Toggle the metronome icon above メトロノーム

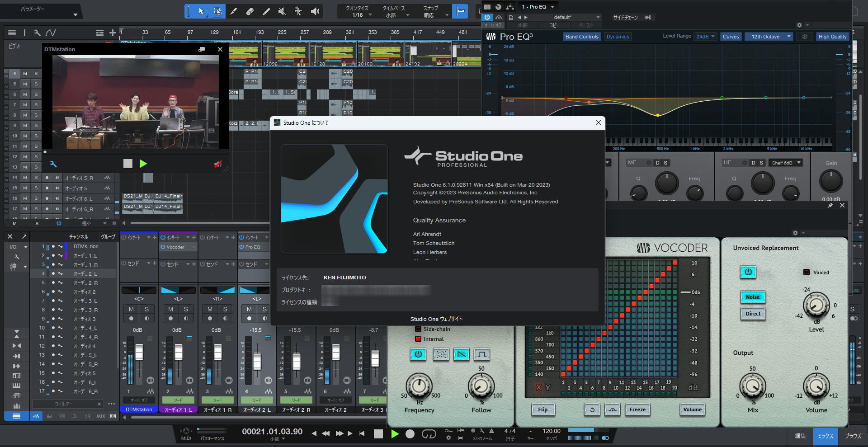click(x=492, y=431)
